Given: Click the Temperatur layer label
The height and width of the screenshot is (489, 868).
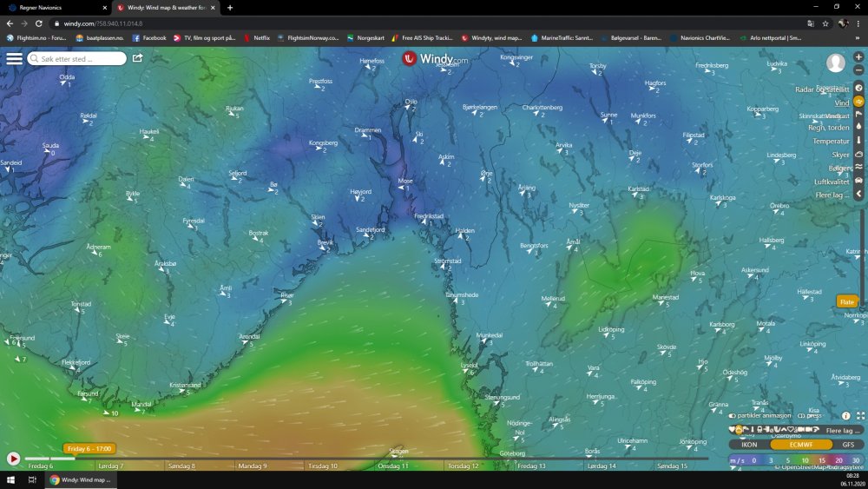Looking at the screenshot, I should click(x=831, y=142).
